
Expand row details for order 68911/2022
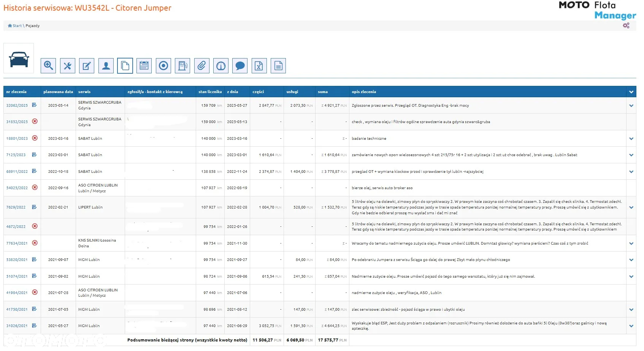(x=631, y=172)
